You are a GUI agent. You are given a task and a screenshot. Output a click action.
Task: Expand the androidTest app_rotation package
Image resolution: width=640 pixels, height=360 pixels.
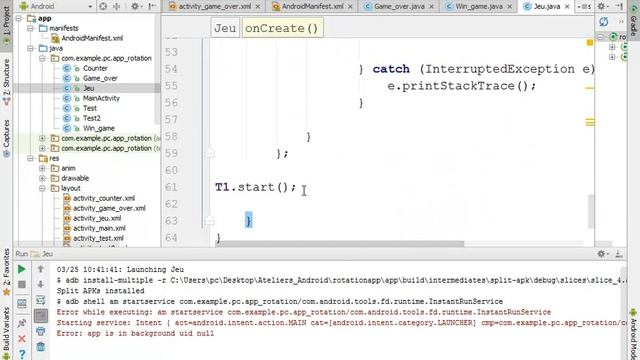pyautogui.click(x=42, y=138)
